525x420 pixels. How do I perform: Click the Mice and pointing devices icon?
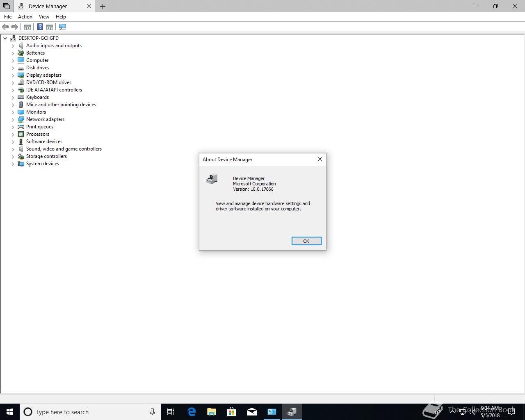coord(21,105)
